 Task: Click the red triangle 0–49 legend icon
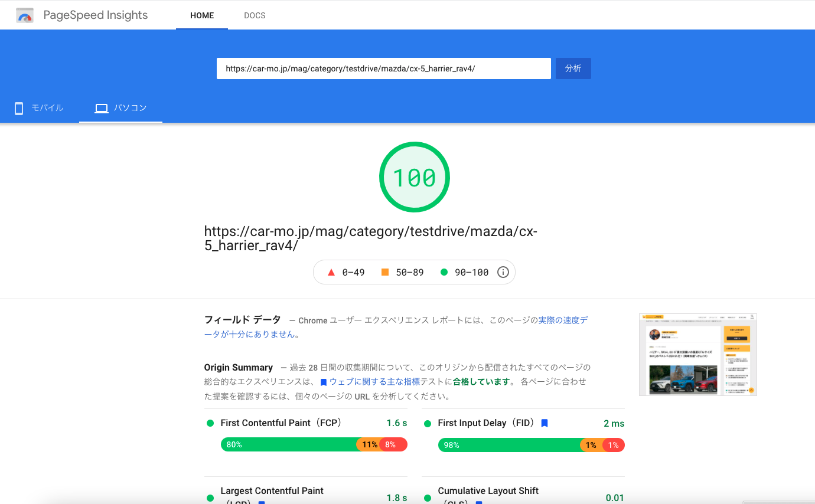(331, 272)
